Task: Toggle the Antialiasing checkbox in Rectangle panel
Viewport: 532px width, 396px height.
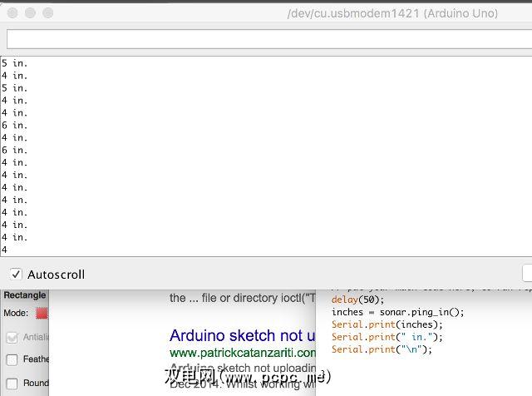Action: coord(12,337)
